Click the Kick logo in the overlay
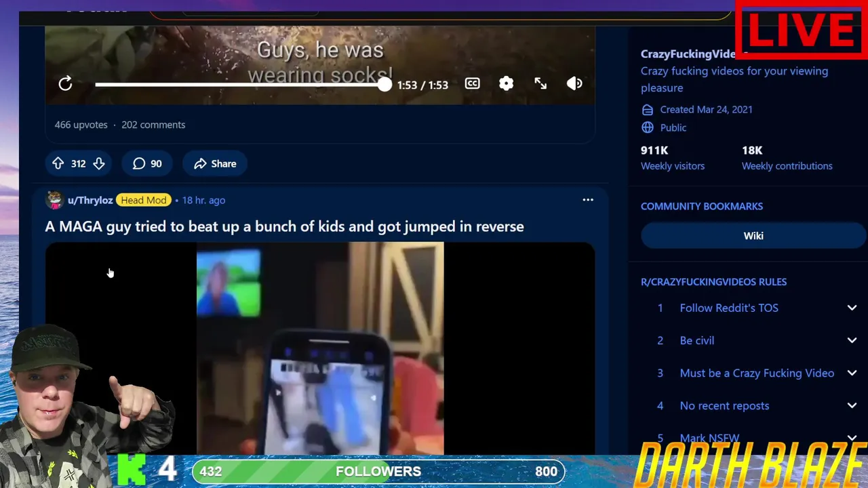The height and width of the screenshot is (488, 868). 132,470
